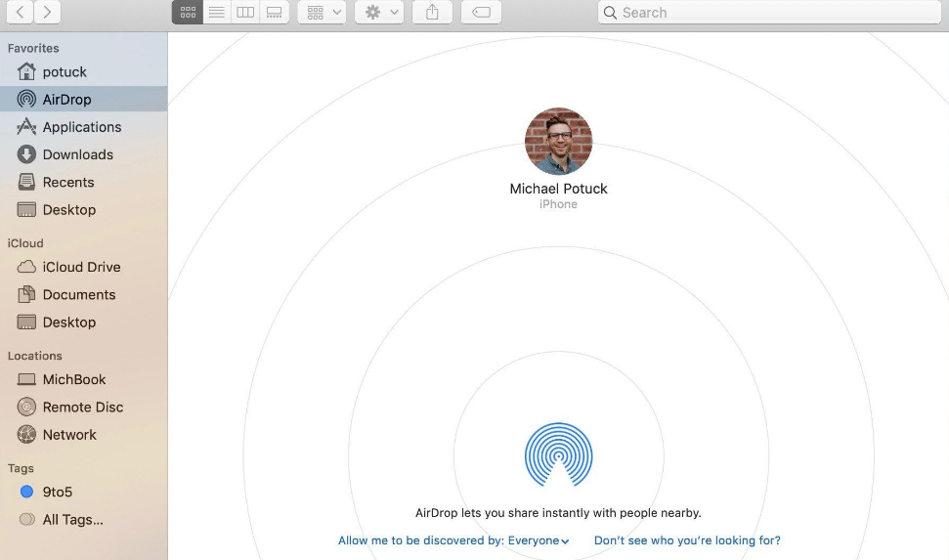Open 'Allow me to be discovered by' dropdown
The image size is (949, 560).
tap(453, 540)
